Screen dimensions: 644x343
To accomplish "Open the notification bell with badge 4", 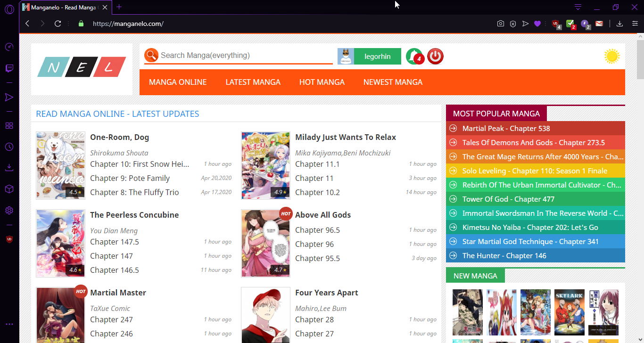I will tap(415, 57).
